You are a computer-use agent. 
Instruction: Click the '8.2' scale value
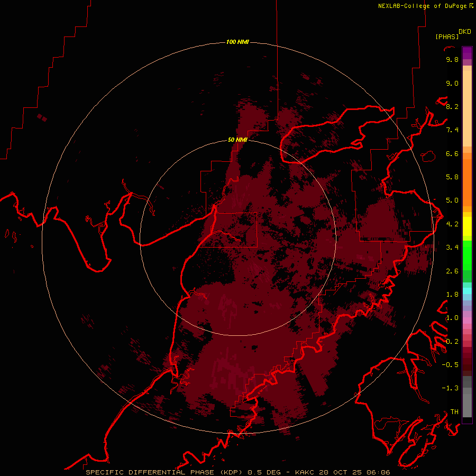click(452, 106)
